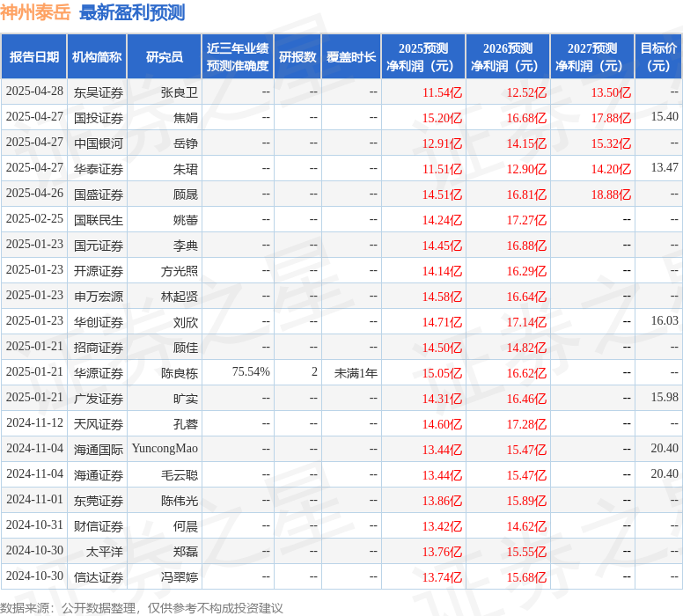Click target price 15.40
Screen dimensions: 683x616
(665, 117)
